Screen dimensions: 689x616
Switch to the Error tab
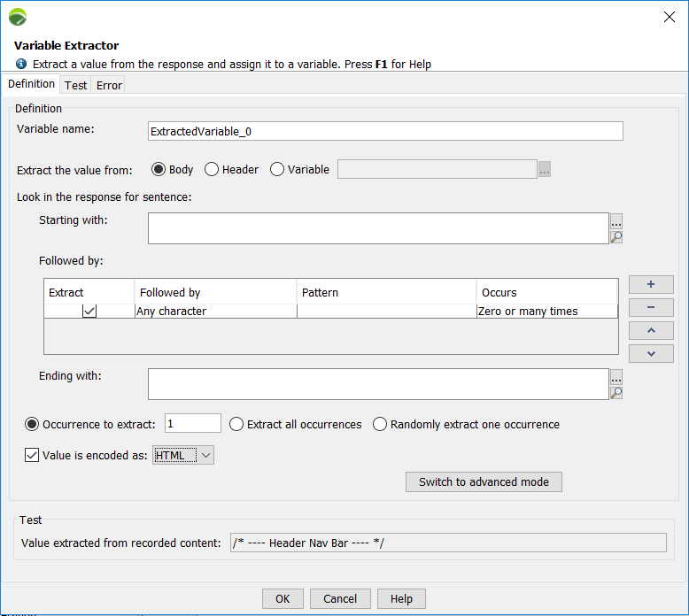click(109, 85)
